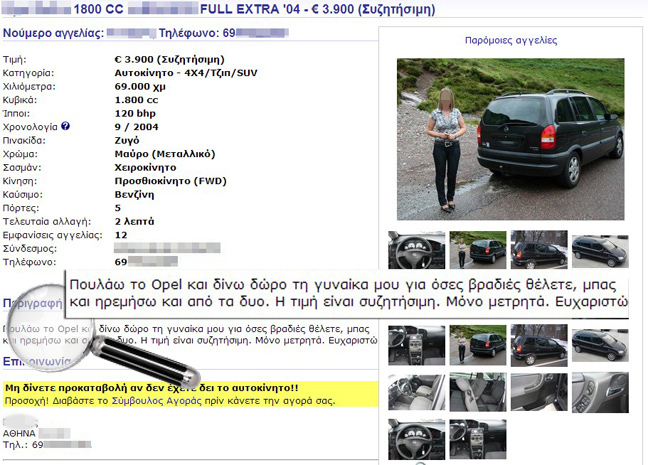Select the first-row side-view car thumbnail
The width and height of the screenshot is (648, 465).
tap(600, 251)
